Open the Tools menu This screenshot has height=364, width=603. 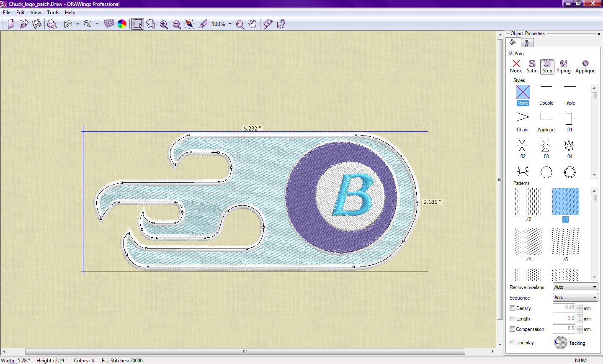53,13
